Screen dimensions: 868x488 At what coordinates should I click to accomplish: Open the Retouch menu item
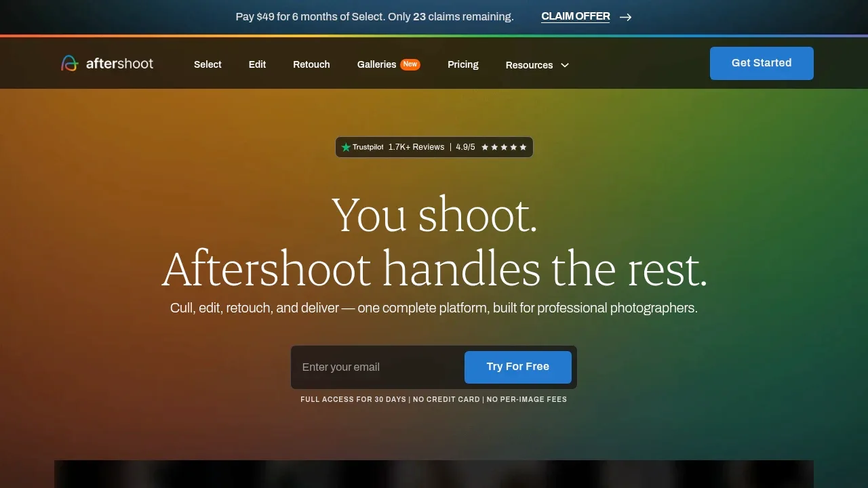[311, 64]
